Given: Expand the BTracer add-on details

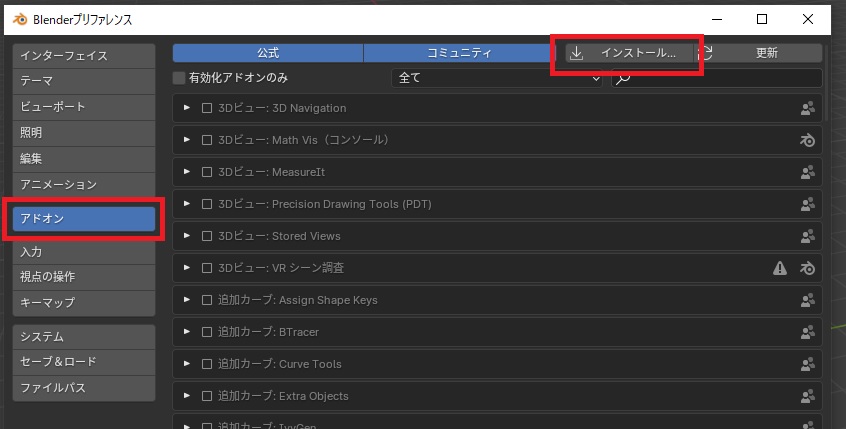Looking at the screenshot, I should click(187, 331).
